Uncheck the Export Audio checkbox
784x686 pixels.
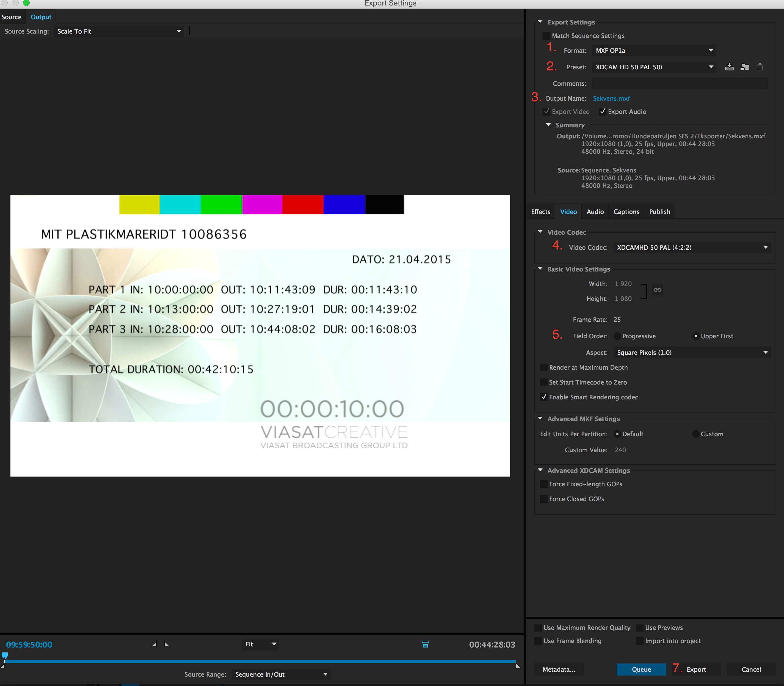point(603,111)
